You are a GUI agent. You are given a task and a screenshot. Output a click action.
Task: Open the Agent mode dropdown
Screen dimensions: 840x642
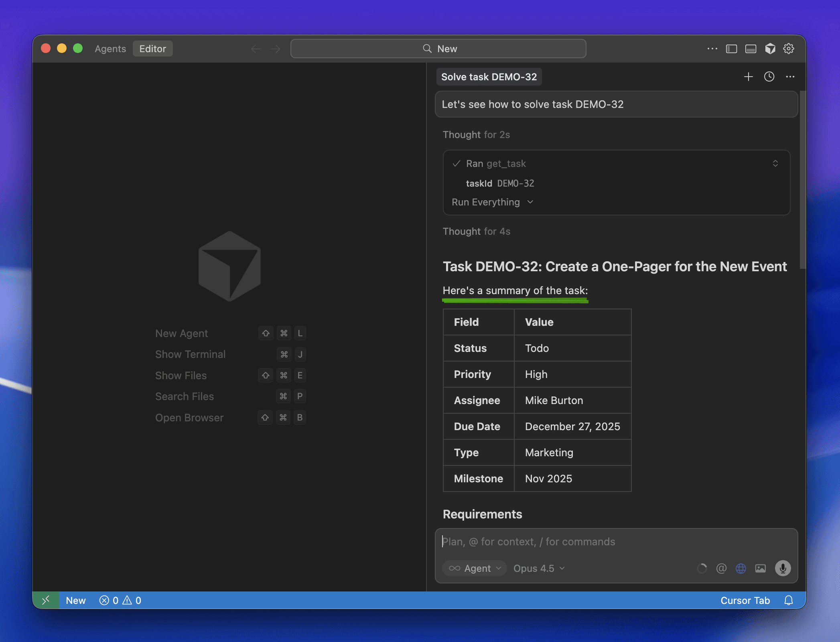coord(475,568)
